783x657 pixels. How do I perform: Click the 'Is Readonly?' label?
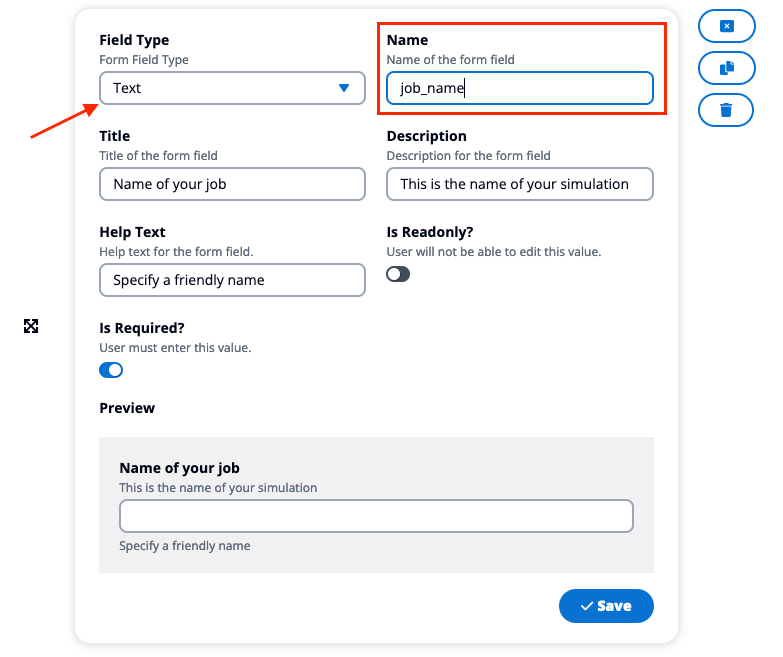coord(430,232)
